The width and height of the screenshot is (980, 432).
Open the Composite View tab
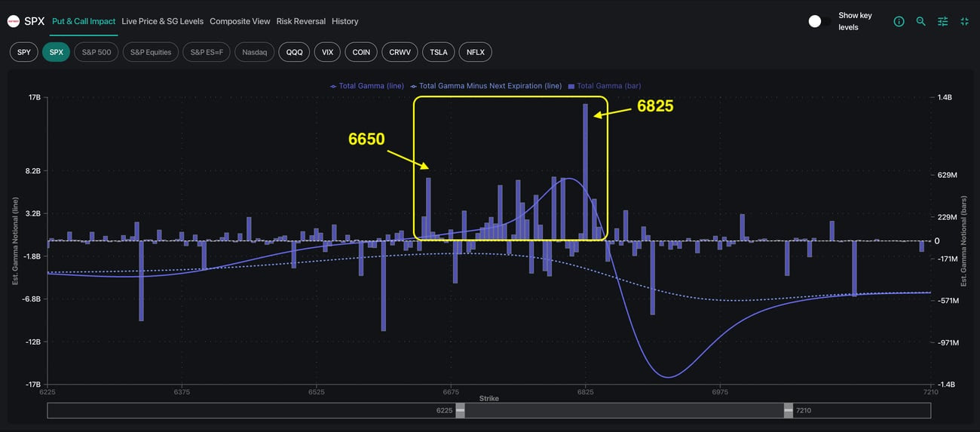click(240, 21)
